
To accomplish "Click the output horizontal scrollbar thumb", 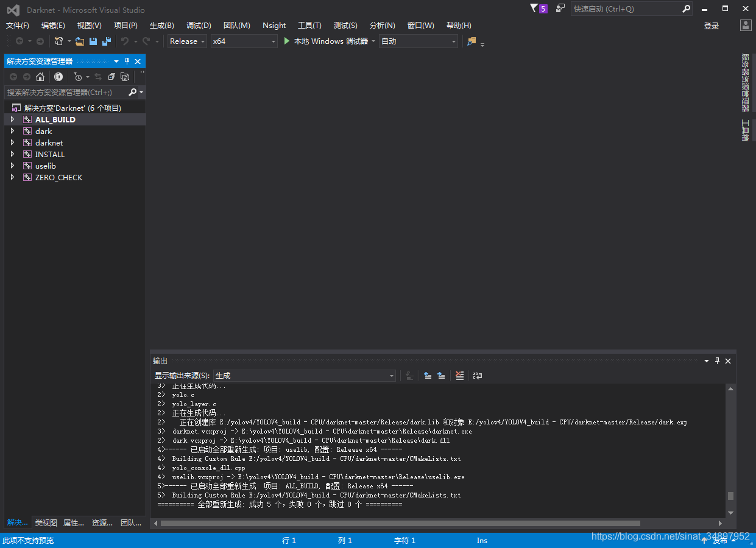I will (x=400, y=523).
